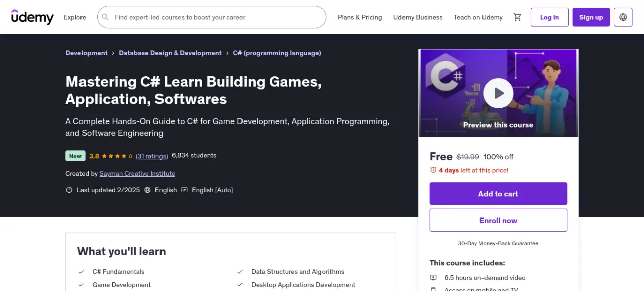Viewport: 644px width, 291px height.
Task: Click breadcrumb chevron after Development
Action: (113, 53)
